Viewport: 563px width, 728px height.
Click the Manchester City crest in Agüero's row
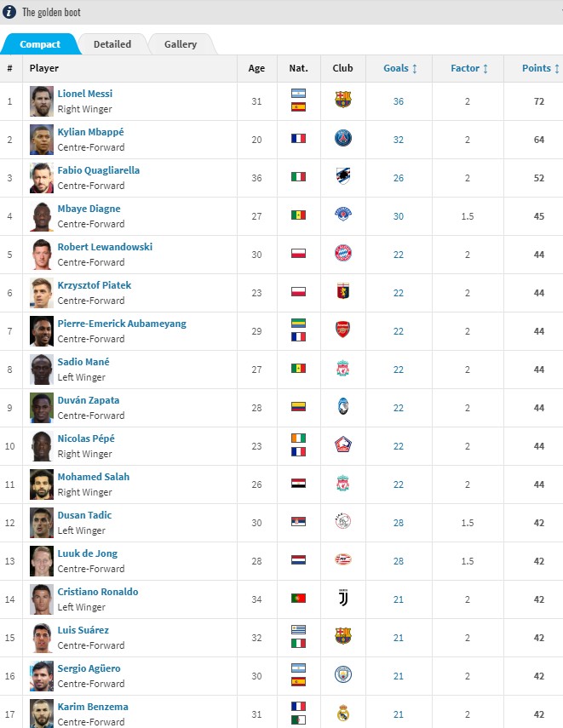342,674
